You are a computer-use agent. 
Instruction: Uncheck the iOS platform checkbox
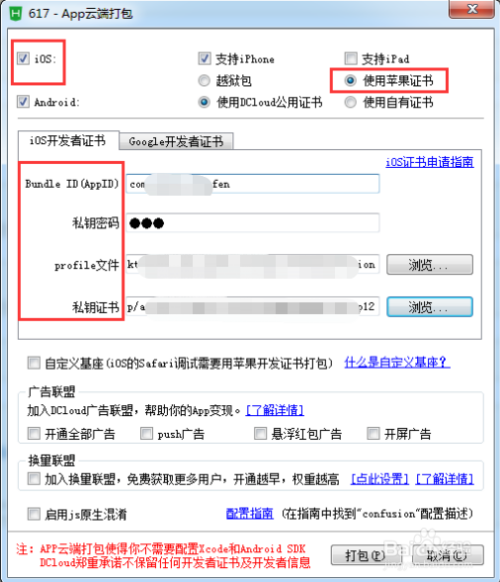tap(23, 58)
